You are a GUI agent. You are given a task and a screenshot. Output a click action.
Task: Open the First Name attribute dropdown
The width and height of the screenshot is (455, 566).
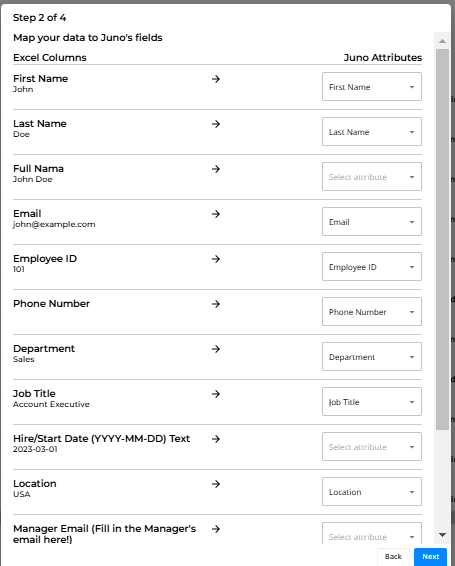point(372,87)
